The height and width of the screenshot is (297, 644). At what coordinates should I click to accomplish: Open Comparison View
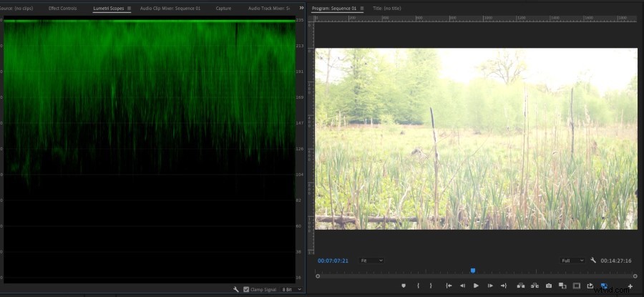pos(562,286)
